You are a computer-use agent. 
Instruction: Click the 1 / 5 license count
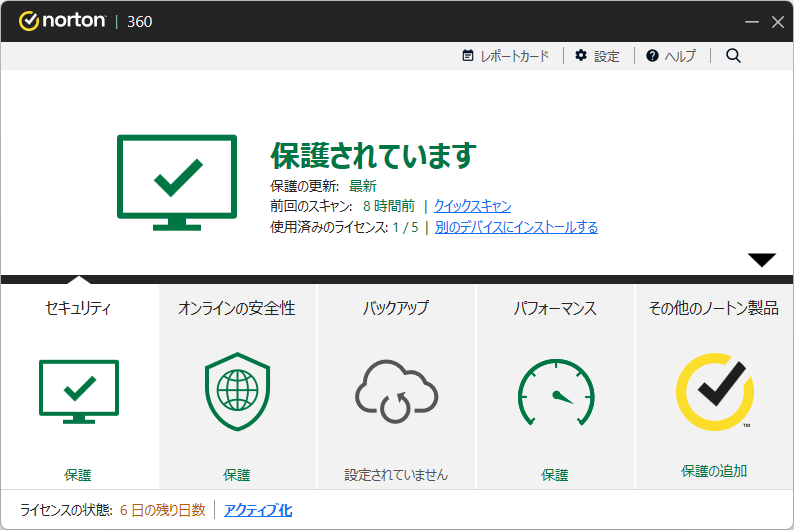click(x=406, y=227)
